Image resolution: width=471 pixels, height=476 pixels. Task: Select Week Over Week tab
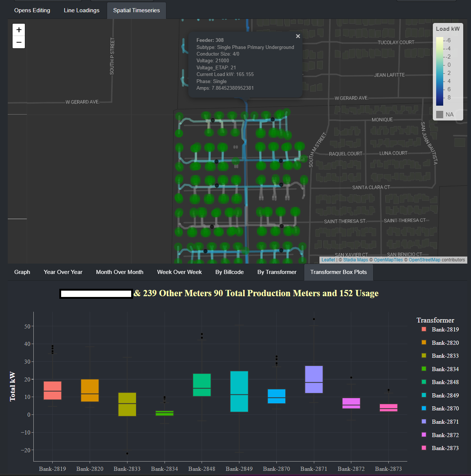(179, 272)
